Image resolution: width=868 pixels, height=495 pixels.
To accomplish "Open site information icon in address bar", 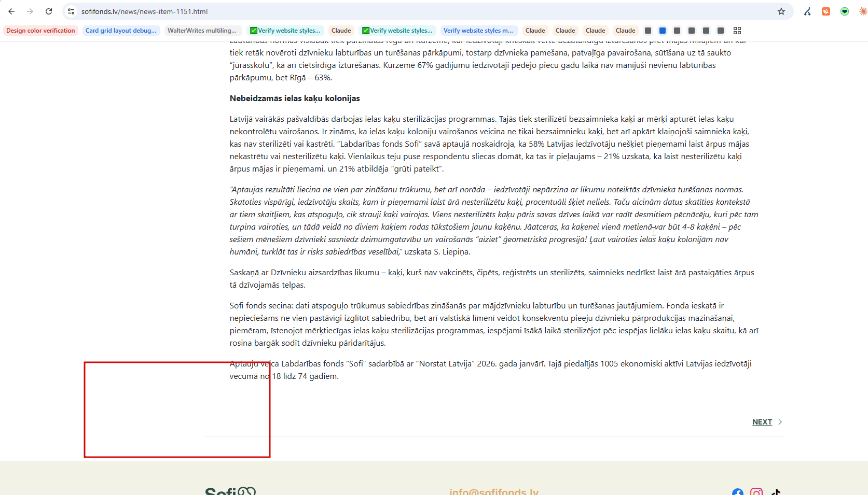I will click(71, 11).
